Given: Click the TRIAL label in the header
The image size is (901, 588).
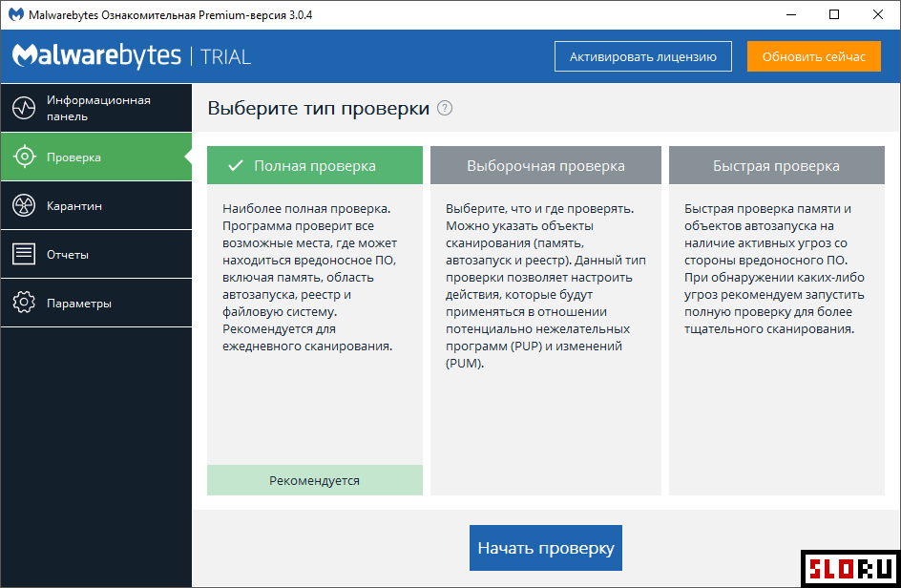Looking at the screenshot, I should click(x=225, y=57).
